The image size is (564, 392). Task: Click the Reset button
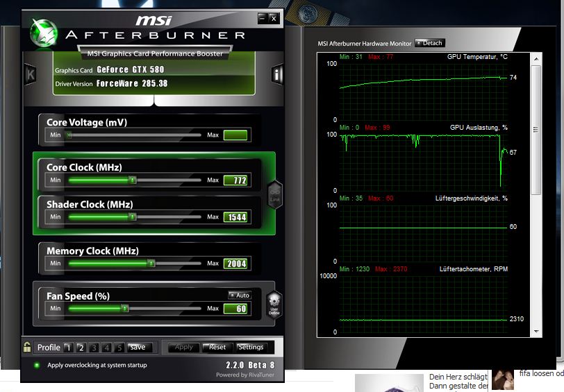217,348
